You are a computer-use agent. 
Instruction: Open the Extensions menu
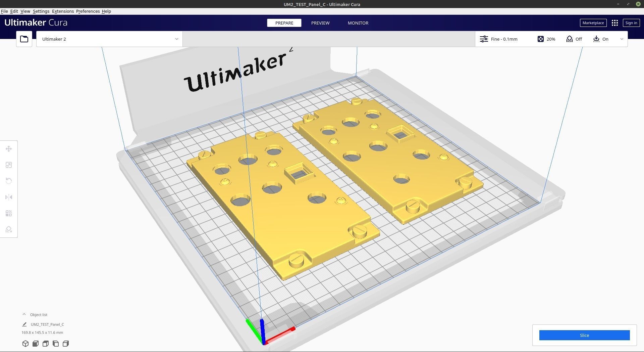63,11
